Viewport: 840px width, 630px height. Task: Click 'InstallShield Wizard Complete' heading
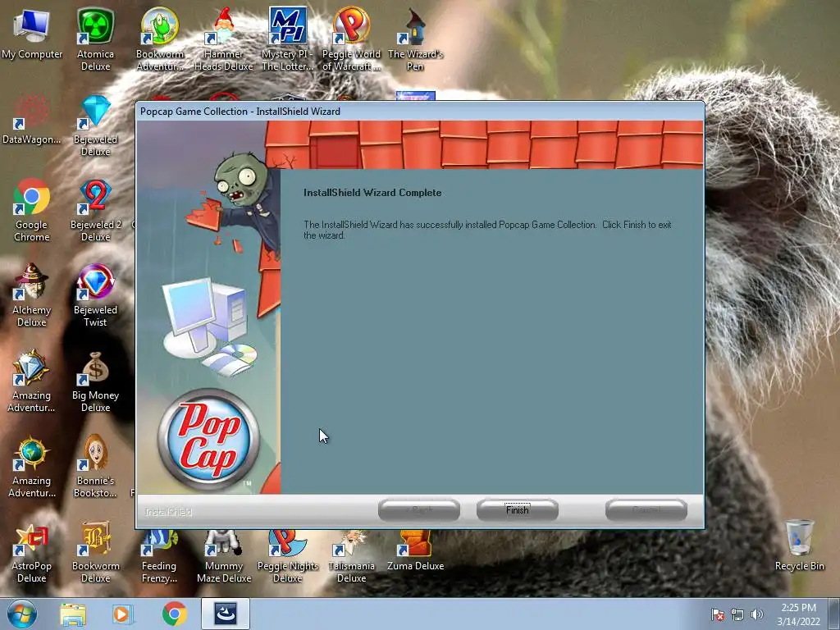372,192
